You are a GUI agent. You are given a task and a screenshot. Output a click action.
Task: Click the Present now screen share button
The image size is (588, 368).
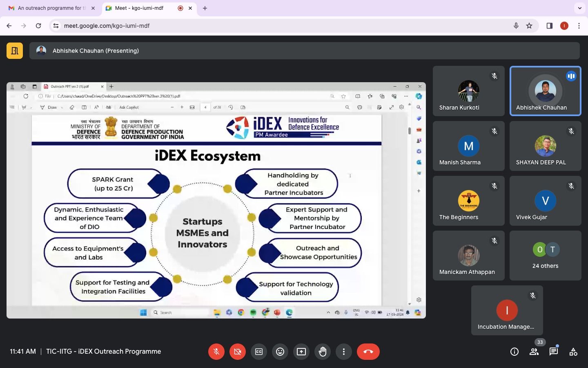click(x=301, y=352)
